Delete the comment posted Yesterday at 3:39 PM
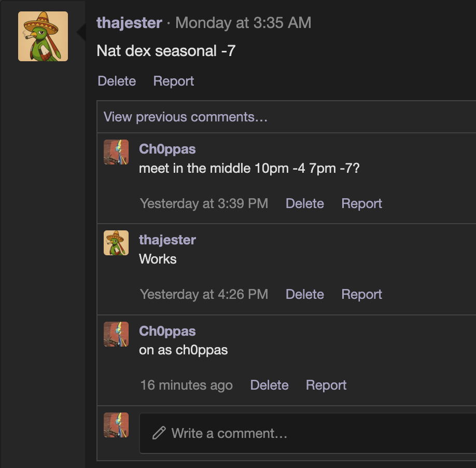Image resolution: width=476 pixels, height=468 pixels. [305, 203]
